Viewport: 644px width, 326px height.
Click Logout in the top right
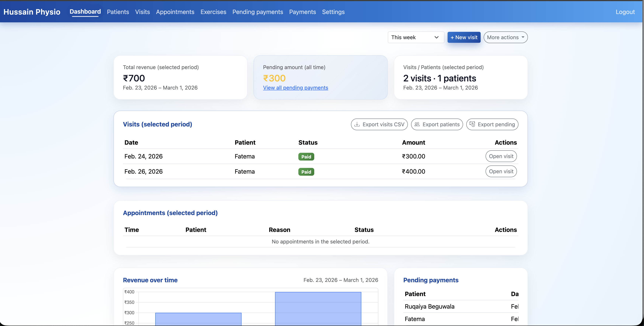point(625,12)
